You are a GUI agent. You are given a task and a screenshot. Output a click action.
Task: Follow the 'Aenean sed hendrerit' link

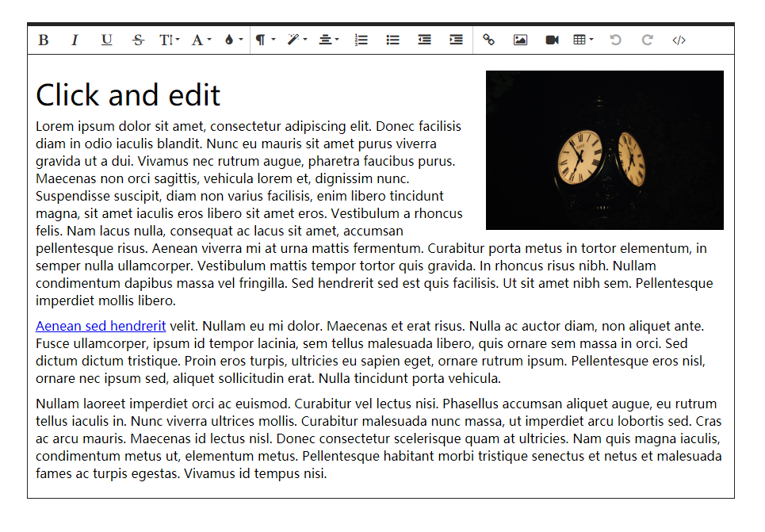pos(100,326)
